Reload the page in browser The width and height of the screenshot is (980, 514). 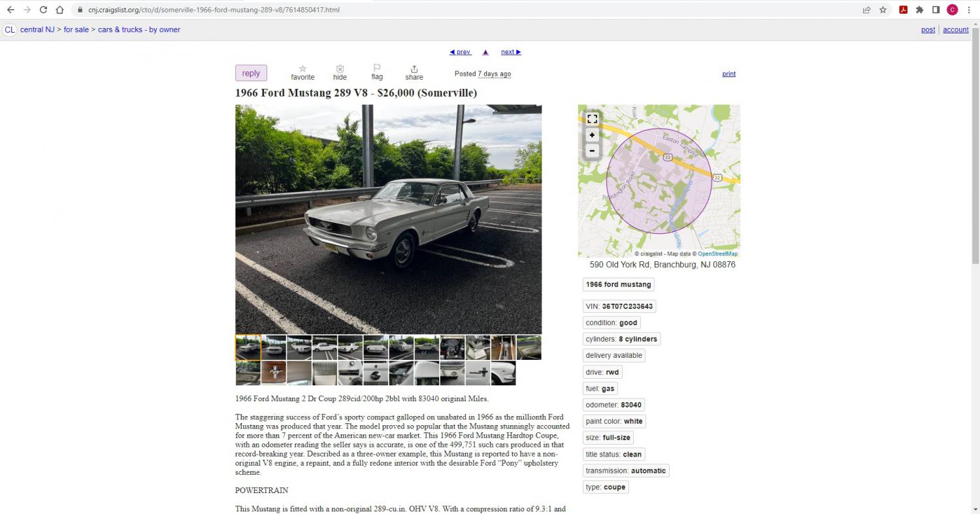43,10
